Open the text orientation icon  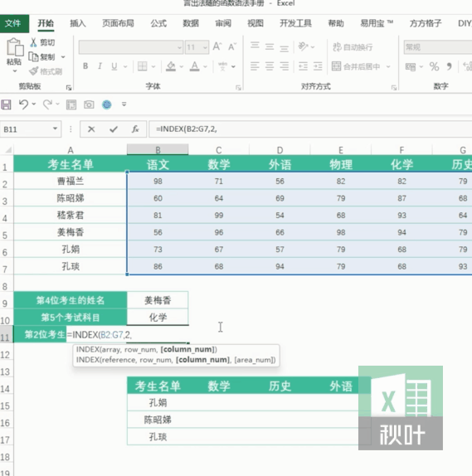point(303,46)
